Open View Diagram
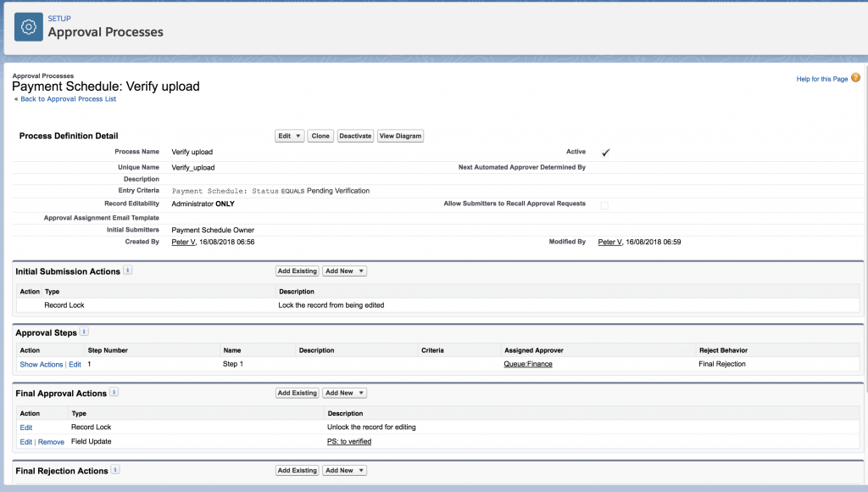Viewport: 868px width, 492px height. (x=400, y=136)
